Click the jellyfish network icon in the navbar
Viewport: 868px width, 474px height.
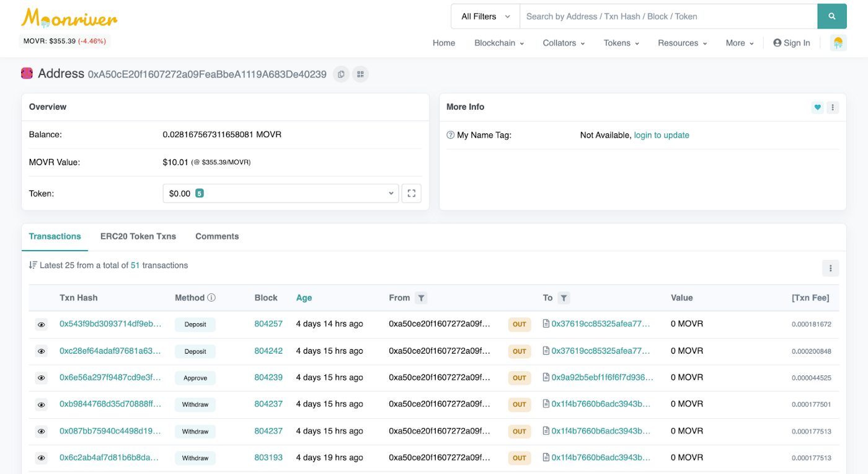[x=838, y=43]
